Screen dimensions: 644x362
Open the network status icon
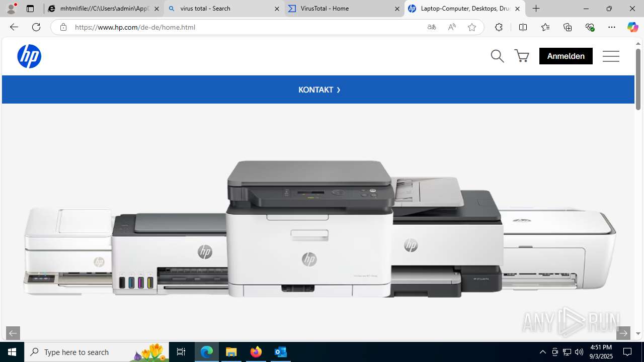(567, 352)
